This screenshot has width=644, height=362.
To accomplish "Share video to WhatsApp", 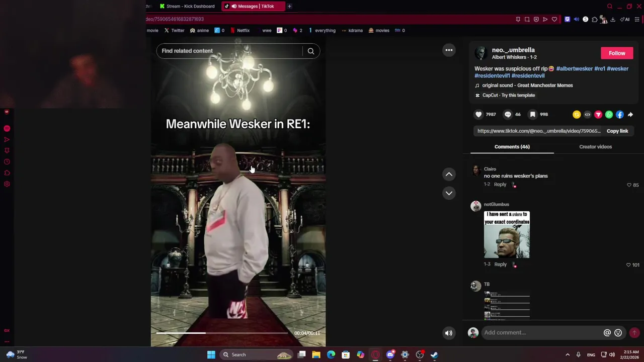I will click(609, 115).
